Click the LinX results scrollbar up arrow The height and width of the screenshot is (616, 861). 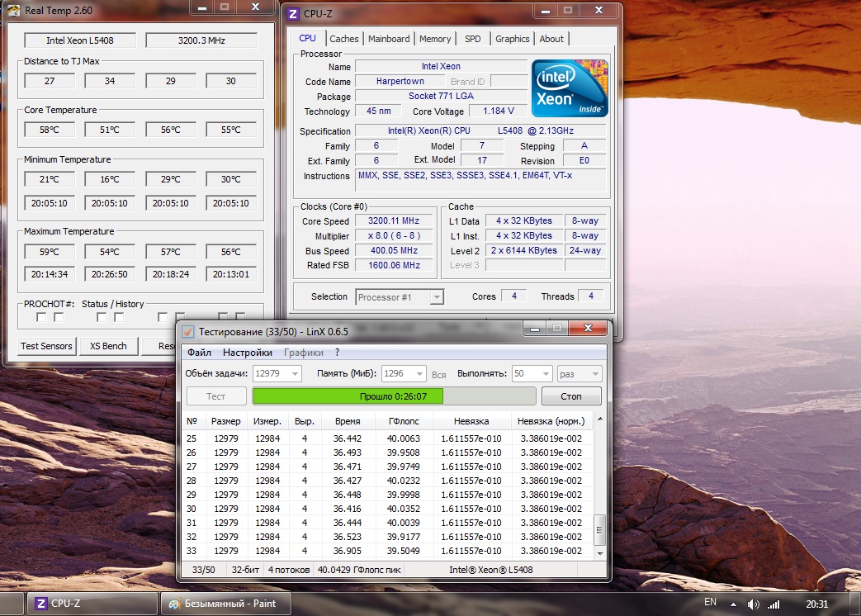(x=600, y=419)
